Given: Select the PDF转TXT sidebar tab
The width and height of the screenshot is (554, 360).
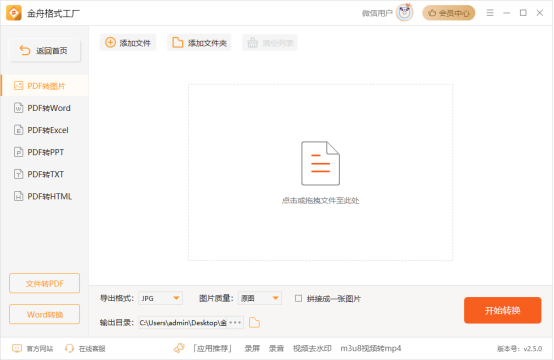Looking at the screenshot, I should [45, 174].
